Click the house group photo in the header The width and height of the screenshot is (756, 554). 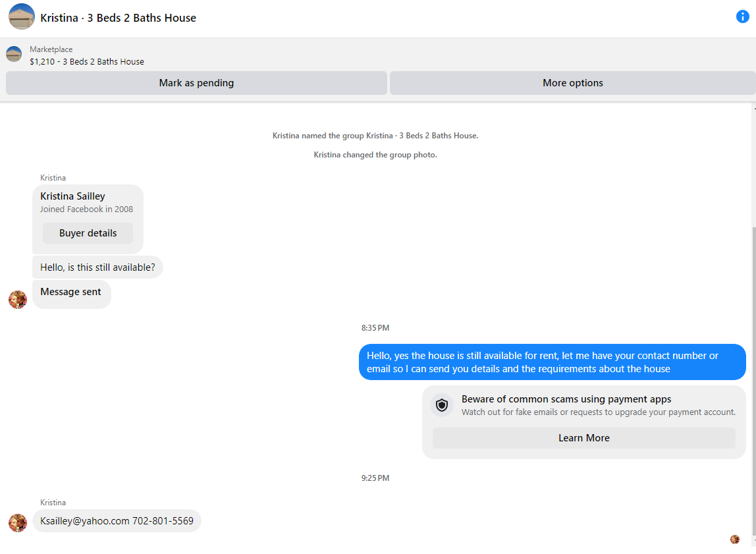point(21,17)
